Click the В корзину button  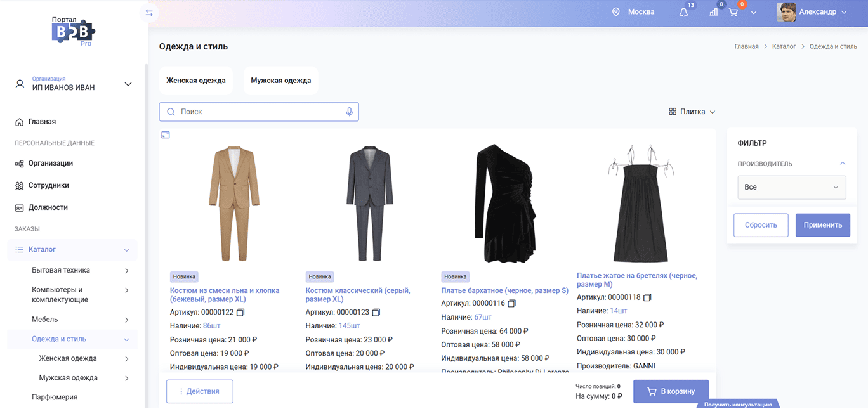point(671,391)
